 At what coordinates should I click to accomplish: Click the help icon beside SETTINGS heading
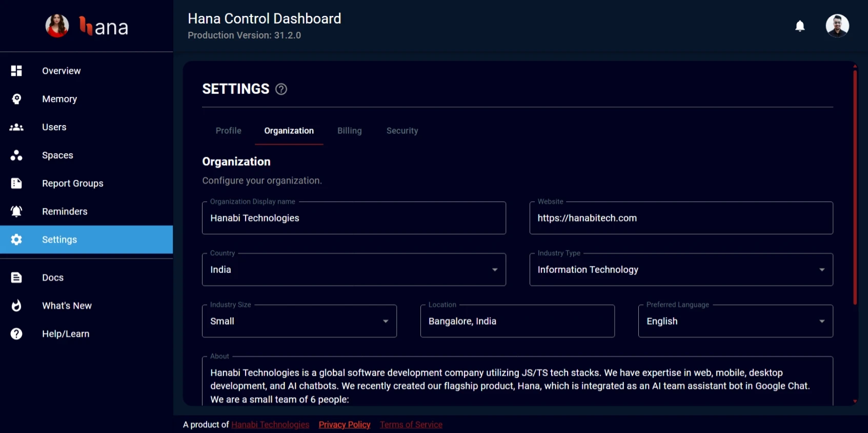pyautogui.click(x=281, y=89)
